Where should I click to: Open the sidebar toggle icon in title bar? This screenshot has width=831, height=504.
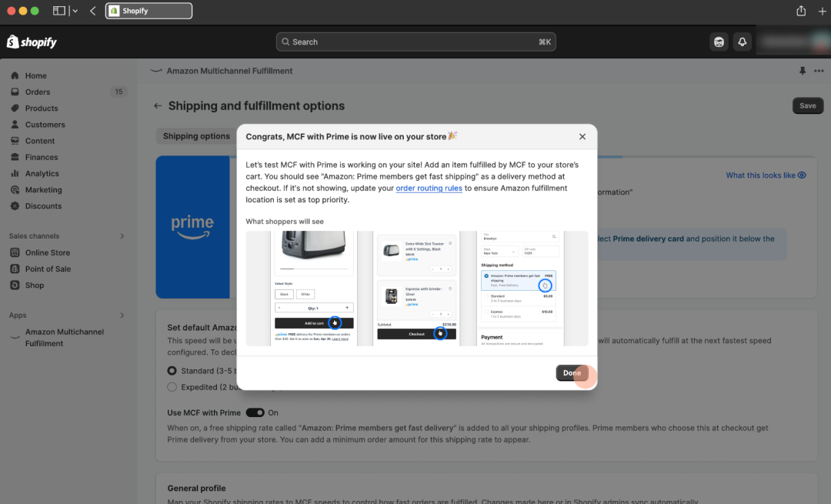pyautogui.click(x=58, y=11)
